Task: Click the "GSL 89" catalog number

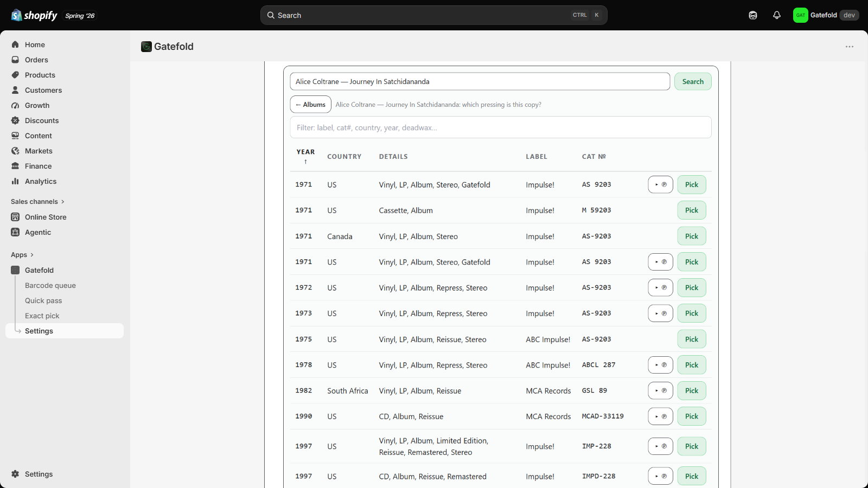Action: coord(595,391)
